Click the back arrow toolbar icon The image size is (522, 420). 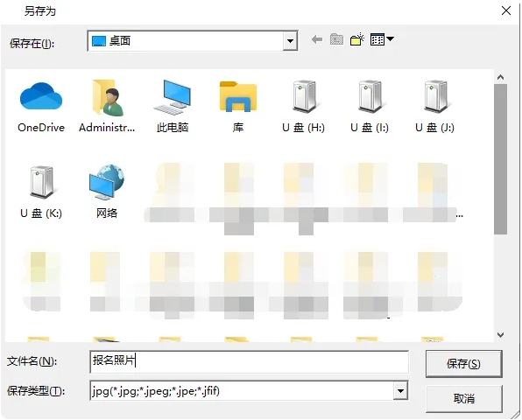point(316,40)
